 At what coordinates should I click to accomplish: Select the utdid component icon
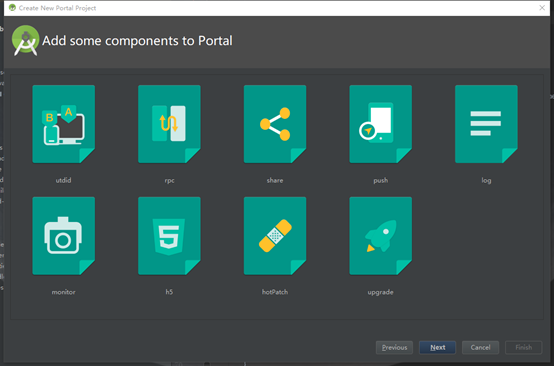64,124
